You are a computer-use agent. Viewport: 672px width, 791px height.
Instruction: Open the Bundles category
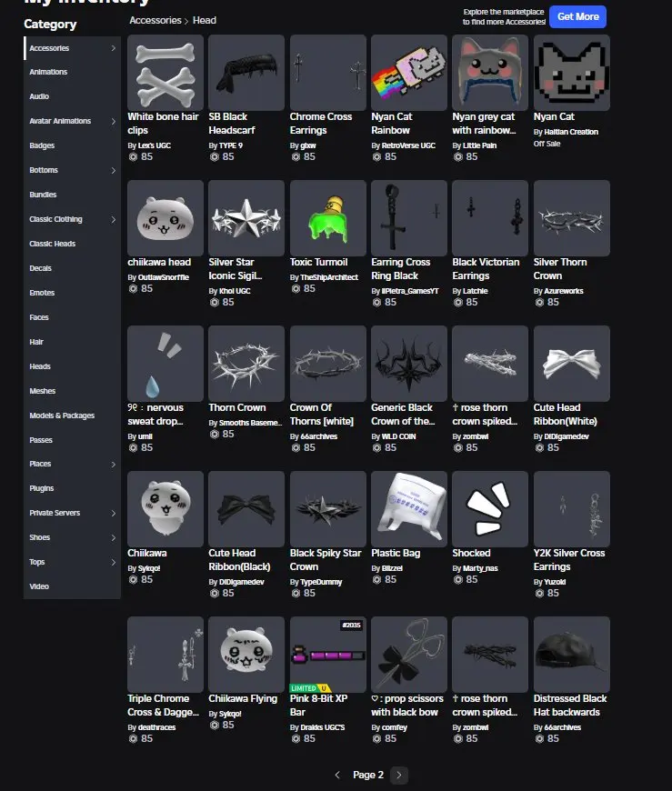43,195
